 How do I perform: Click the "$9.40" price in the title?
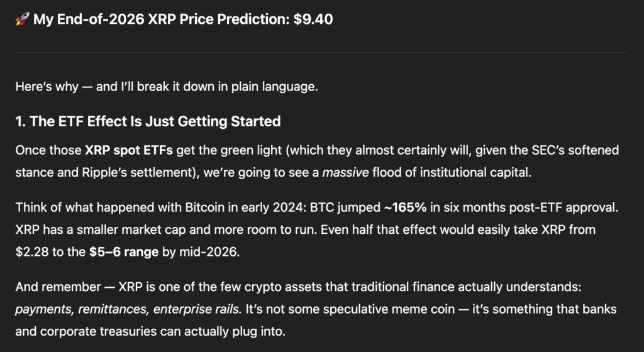313,19
